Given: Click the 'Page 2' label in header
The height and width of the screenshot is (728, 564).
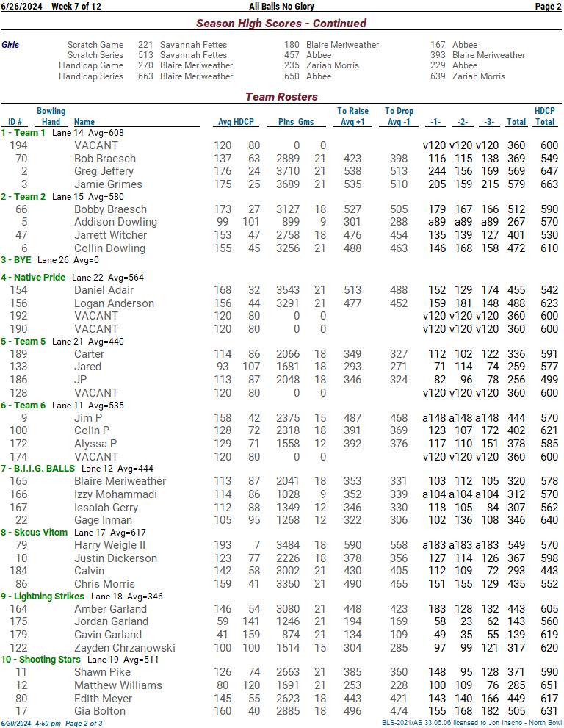Looking at the screenshot, I should pos(549,7).
